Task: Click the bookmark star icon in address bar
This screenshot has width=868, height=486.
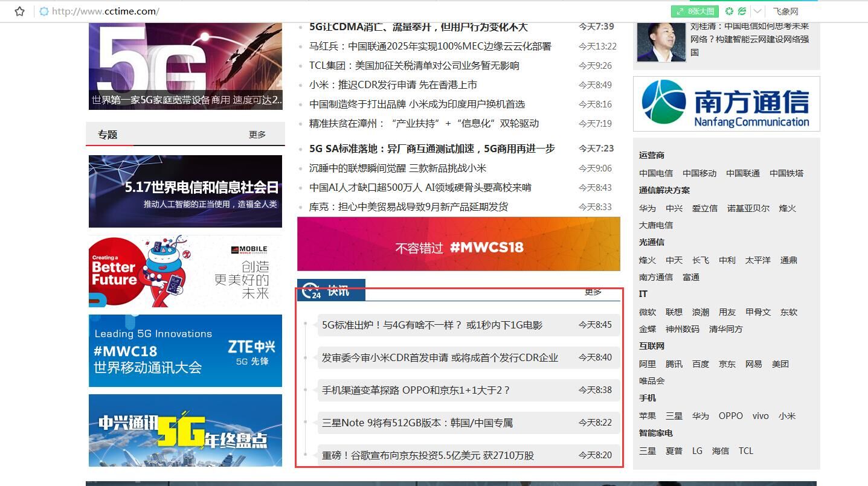Action: pyautogui.click(x=19, y=11)
